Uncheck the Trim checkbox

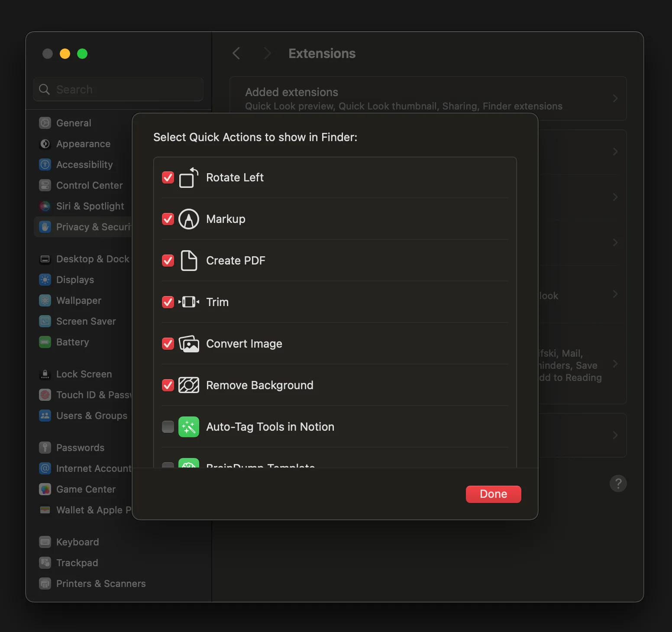coord(168,302)
